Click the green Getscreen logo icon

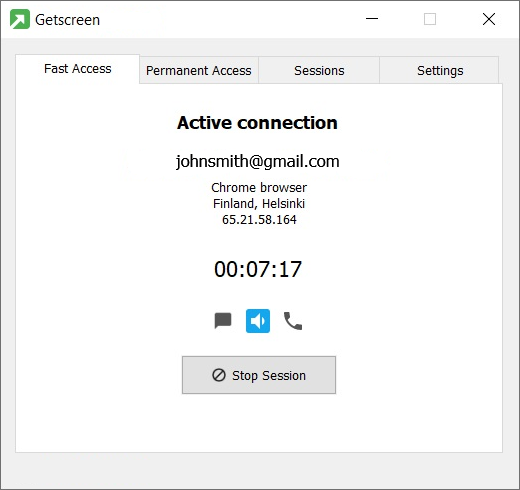[x=20, y=19]
